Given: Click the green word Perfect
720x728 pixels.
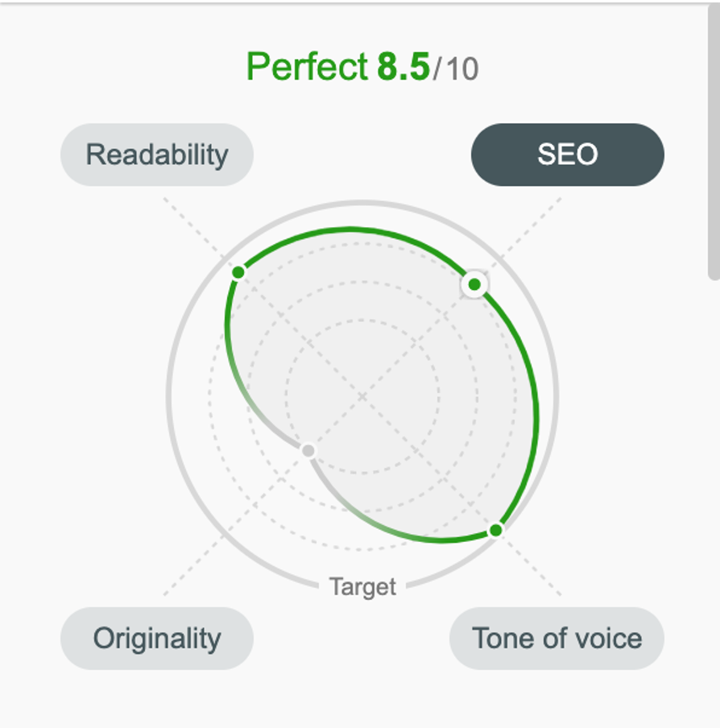Looking at the screenshot, I should pos(307,67).
